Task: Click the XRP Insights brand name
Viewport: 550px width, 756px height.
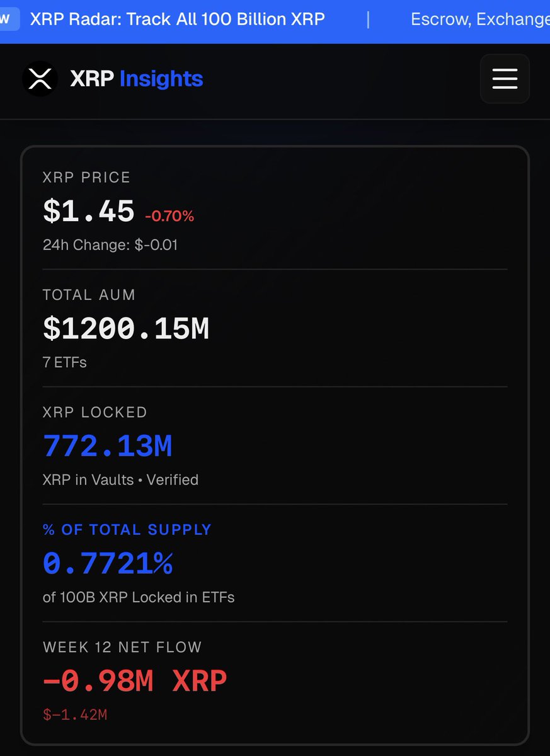Action: point(137,79)
